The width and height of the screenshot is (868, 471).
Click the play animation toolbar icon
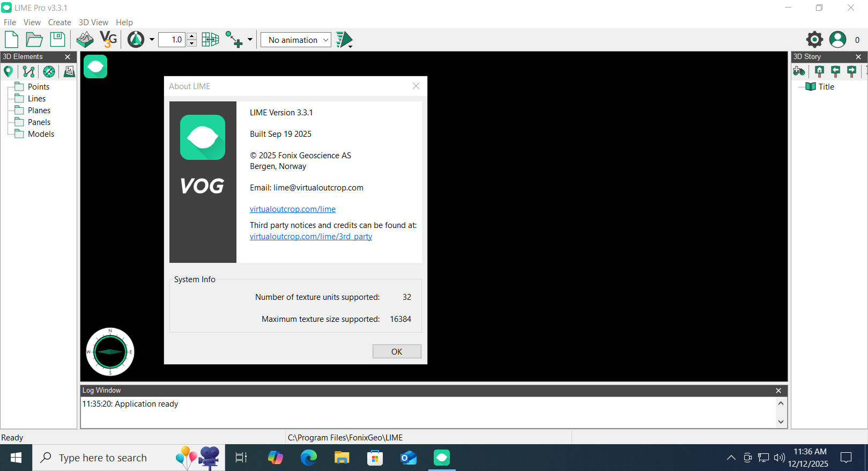(x=344, y=40)
